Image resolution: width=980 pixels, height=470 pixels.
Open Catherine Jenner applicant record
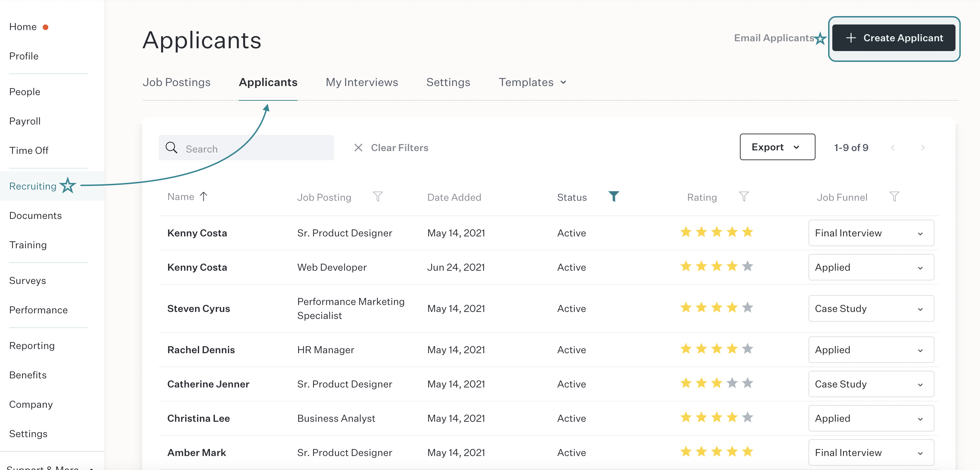tap(208, 384)
